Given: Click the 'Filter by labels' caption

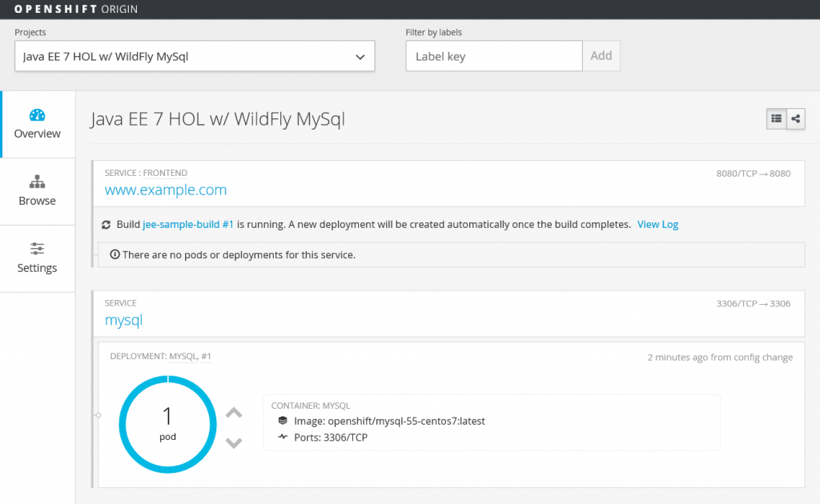Looking at the screenshot, I should (x=433, y=32).
